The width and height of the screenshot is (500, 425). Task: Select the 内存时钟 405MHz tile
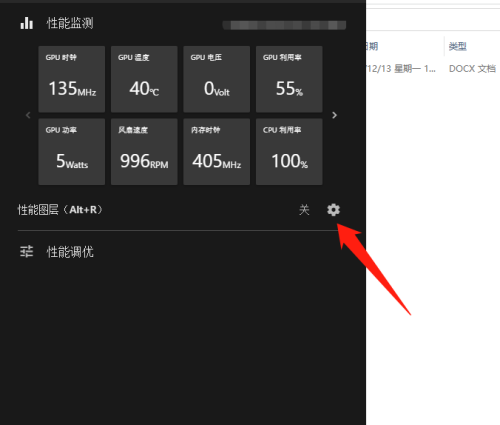click(x=217, y=152)
